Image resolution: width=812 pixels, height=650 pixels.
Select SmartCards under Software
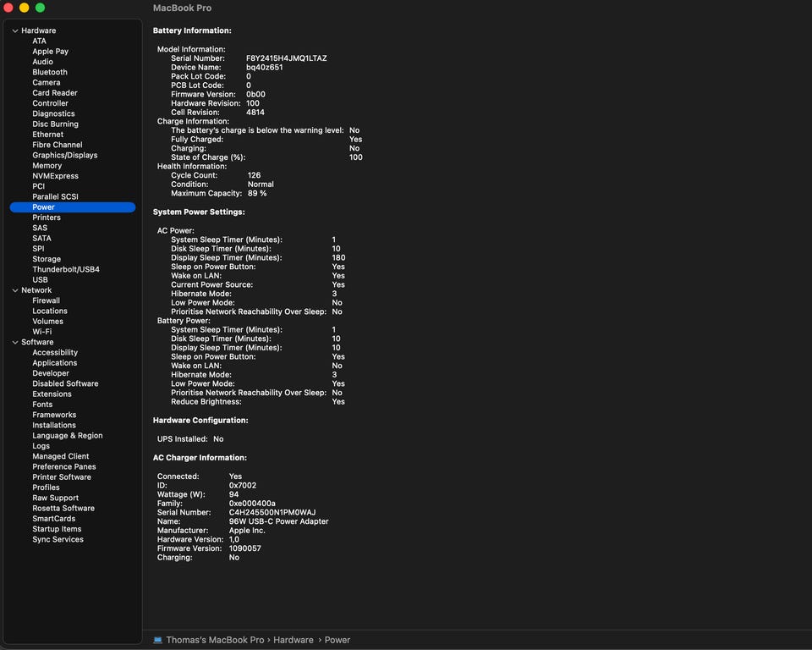[x=54, y=518]
